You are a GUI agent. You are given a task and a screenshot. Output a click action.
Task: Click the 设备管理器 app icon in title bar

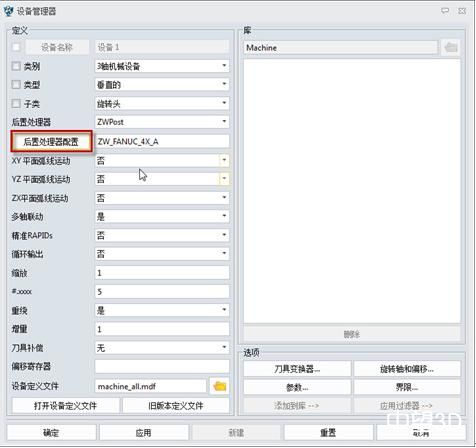coord(8,11)
